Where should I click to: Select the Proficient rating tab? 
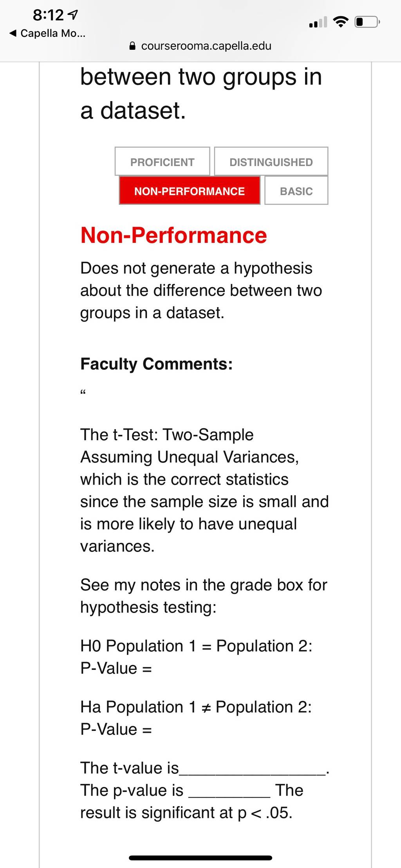163,162
